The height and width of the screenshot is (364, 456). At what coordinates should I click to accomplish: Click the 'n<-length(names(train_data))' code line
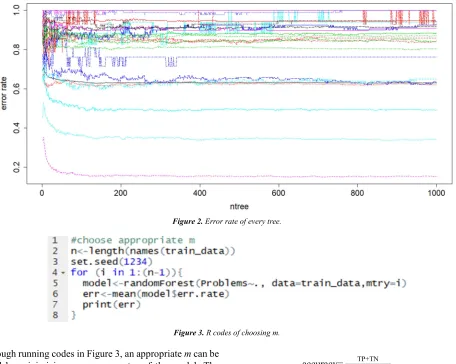(153, 251)
